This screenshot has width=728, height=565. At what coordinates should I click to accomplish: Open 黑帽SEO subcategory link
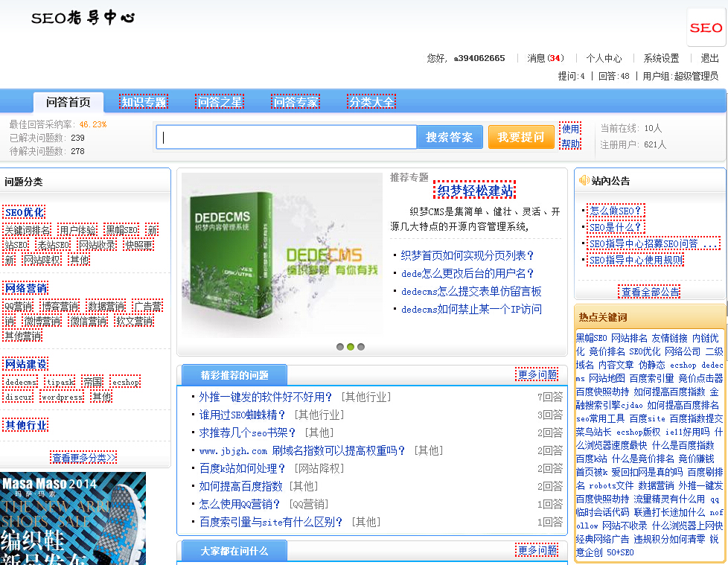(121, 230)
